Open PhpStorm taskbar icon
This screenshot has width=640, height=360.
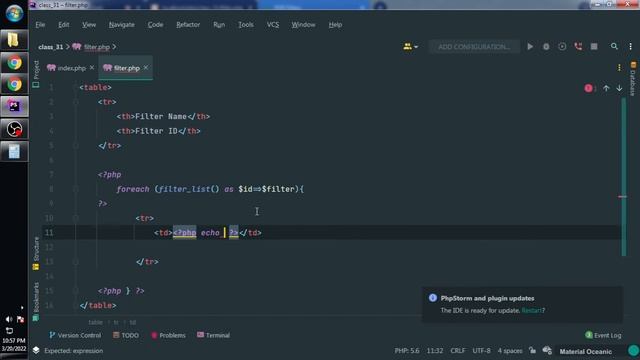(14, 107)
